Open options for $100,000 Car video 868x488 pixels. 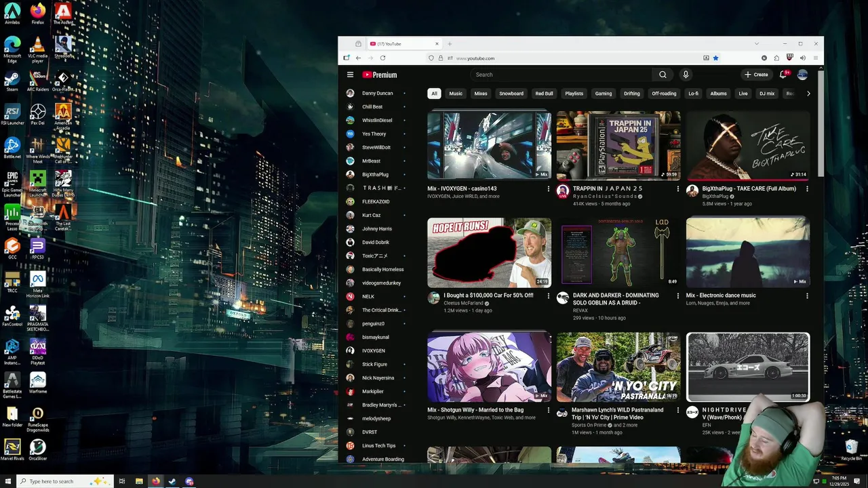coord(549,296)
